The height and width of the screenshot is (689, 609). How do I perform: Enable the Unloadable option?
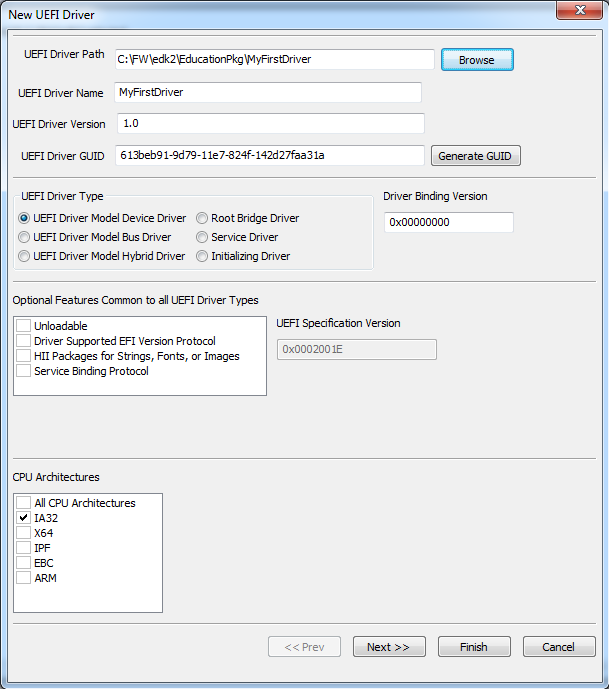coord(23,326)
